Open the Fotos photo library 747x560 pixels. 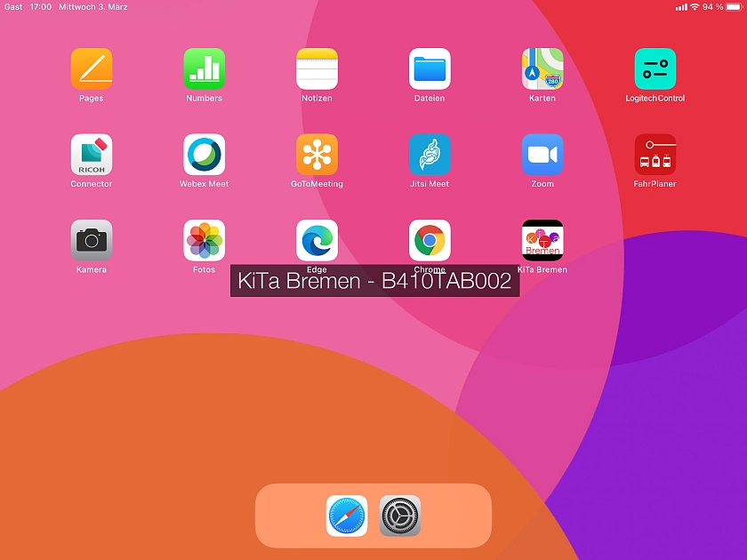[205, 240]
